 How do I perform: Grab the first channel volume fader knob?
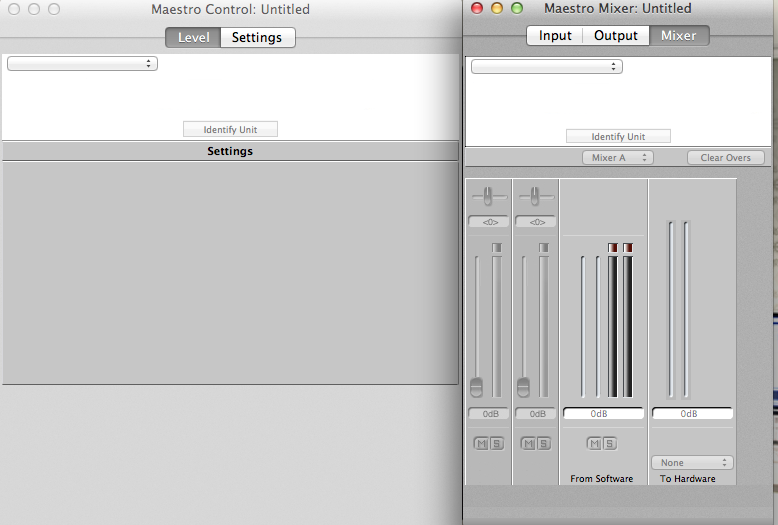point(476,388)
